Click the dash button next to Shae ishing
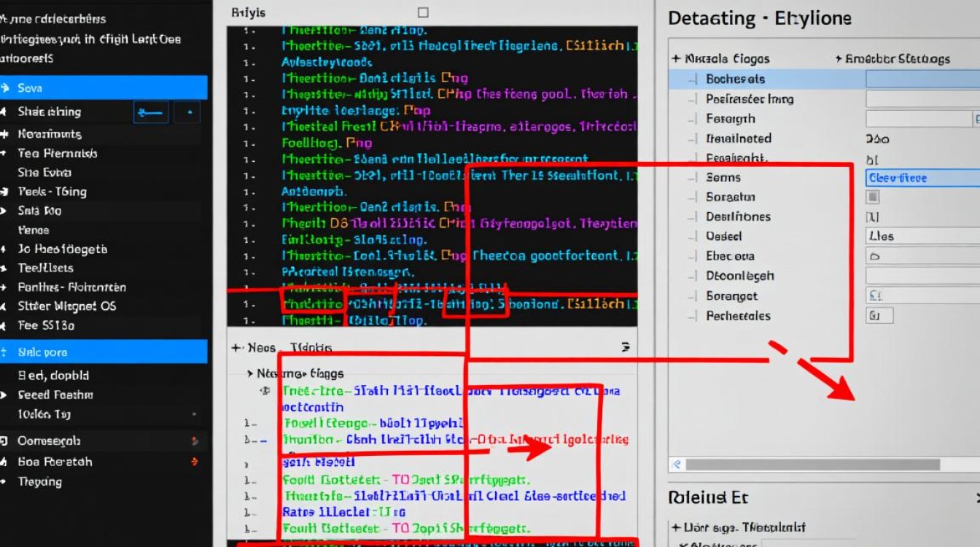 coord(151,112)
